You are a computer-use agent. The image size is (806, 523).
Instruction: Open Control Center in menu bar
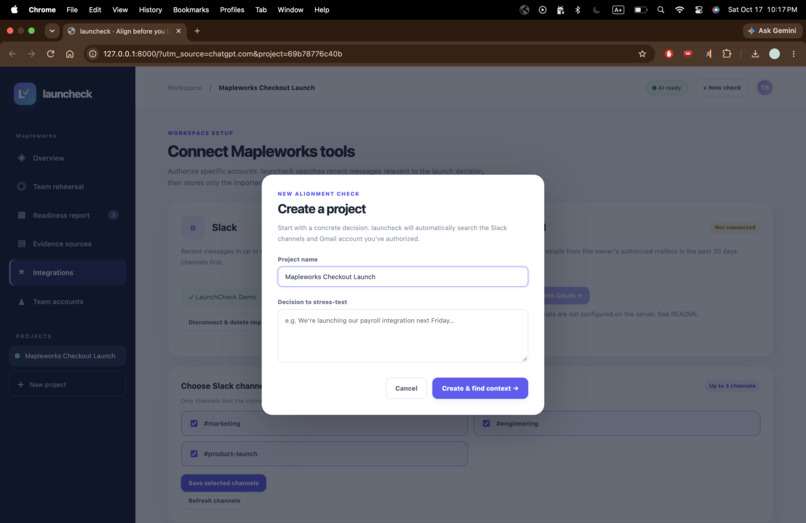pos(698,10)
